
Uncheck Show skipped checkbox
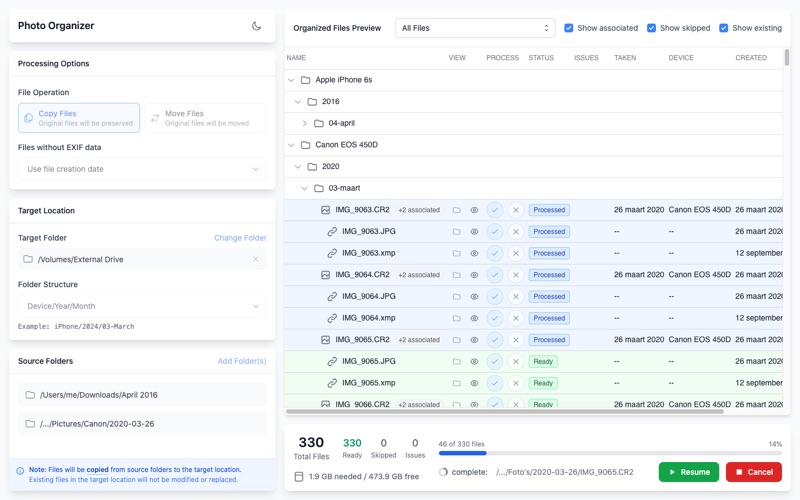click(651, 28)
